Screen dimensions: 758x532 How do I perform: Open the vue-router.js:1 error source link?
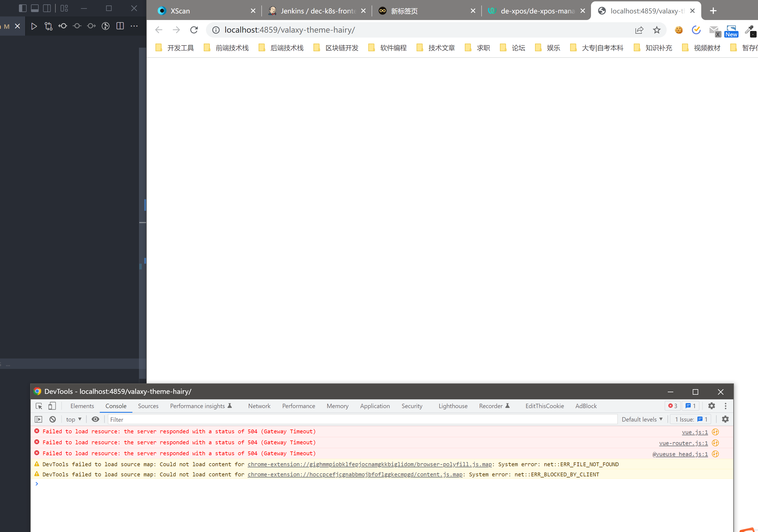pos(683,443)
